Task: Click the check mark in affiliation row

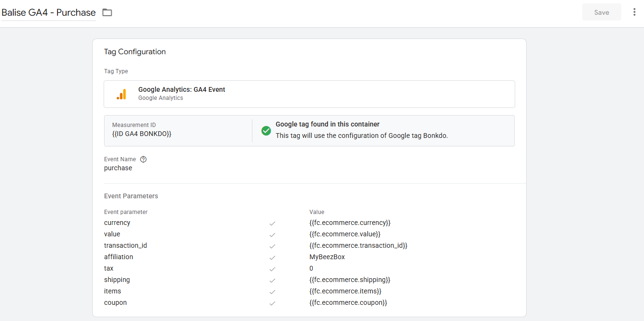Action: [x=272, y=257]
